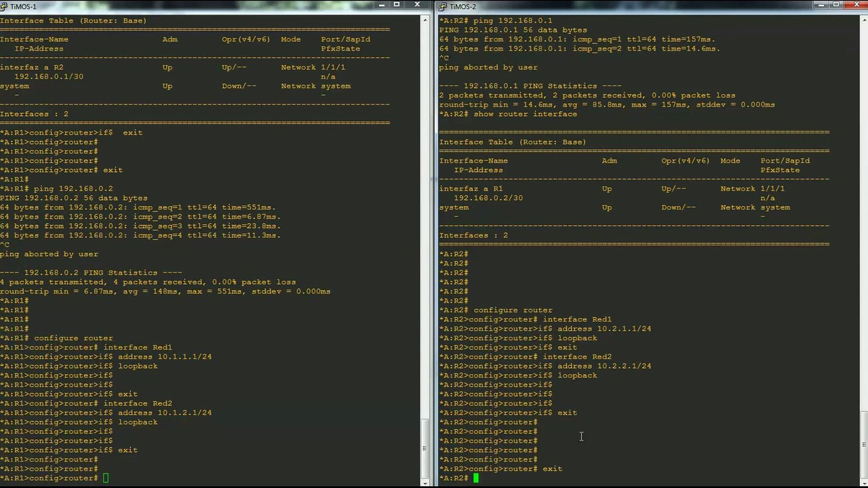Screen dimensions: 868x488
Task: Click the 'time=157ms' ping reply line
Action: (577, 39)
